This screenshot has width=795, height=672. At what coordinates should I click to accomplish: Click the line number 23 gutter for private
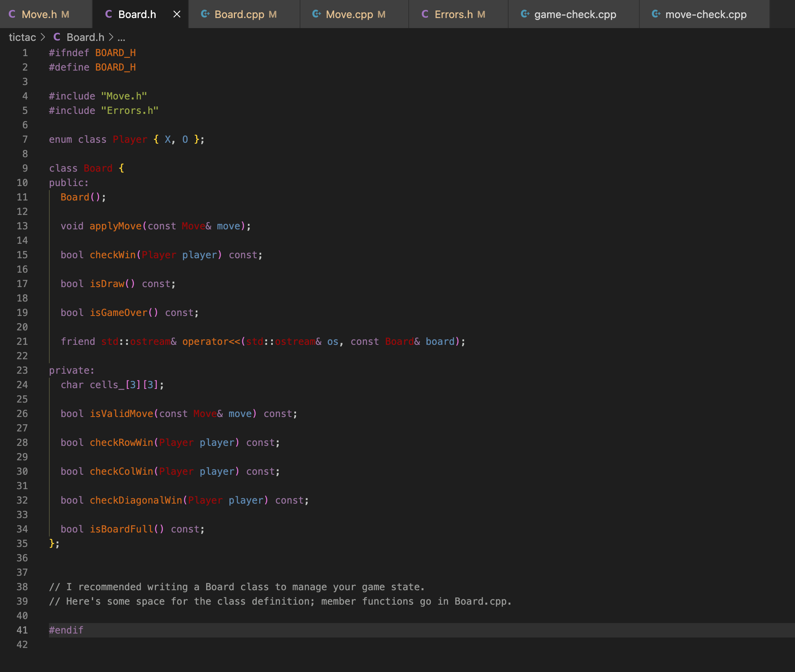(x=22, y=370)
